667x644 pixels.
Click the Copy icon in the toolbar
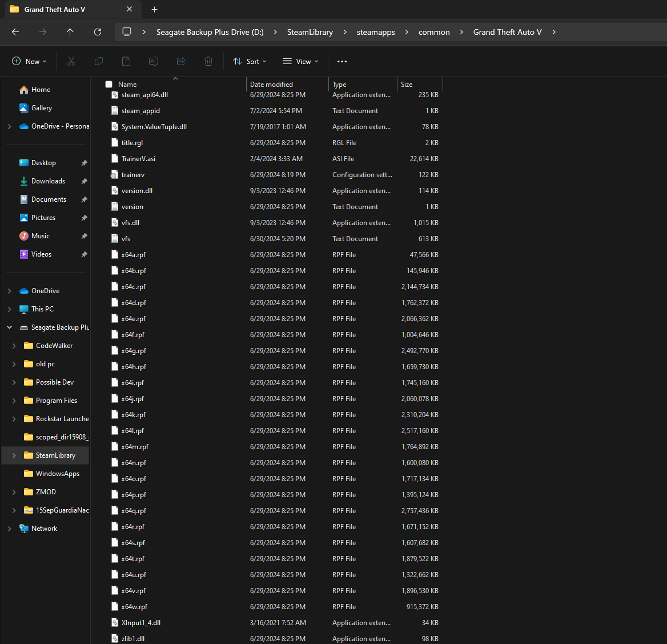coord(98,61)
